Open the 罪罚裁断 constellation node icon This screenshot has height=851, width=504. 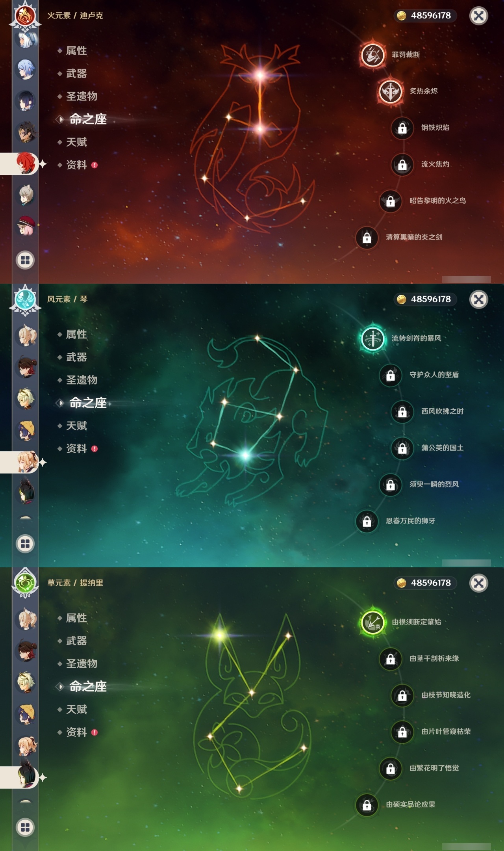372,55
